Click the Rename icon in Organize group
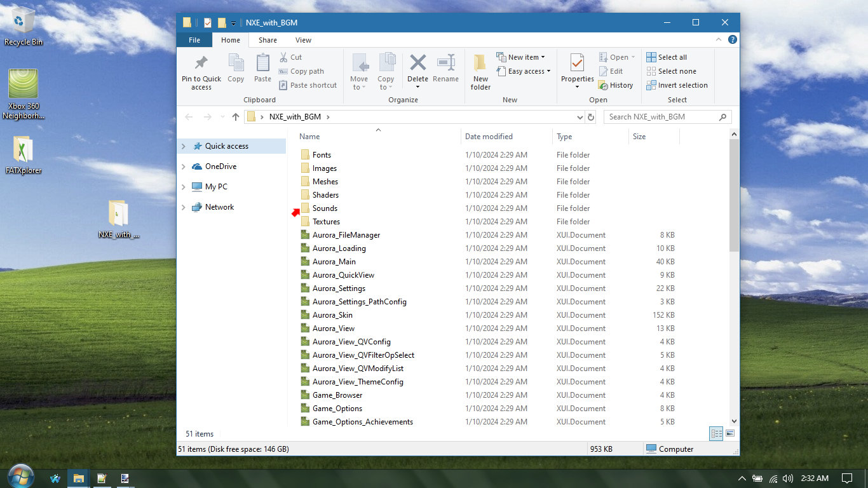Screen dimensions: 868x488 click(445, 63)
